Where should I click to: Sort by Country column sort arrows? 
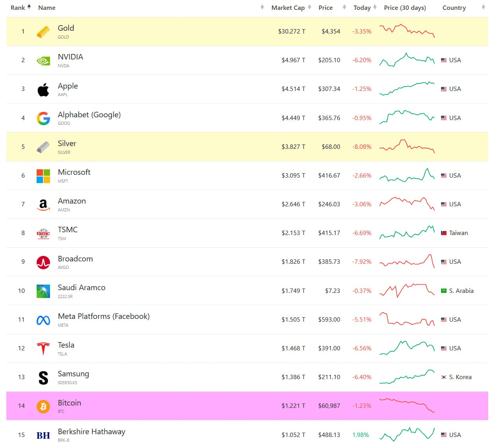483,7
